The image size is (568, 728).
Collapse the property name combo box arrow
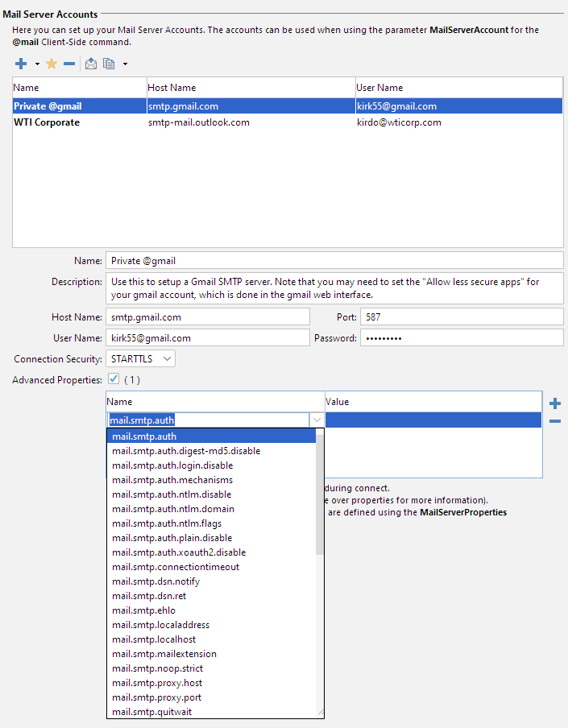click(x=317, y=420)
